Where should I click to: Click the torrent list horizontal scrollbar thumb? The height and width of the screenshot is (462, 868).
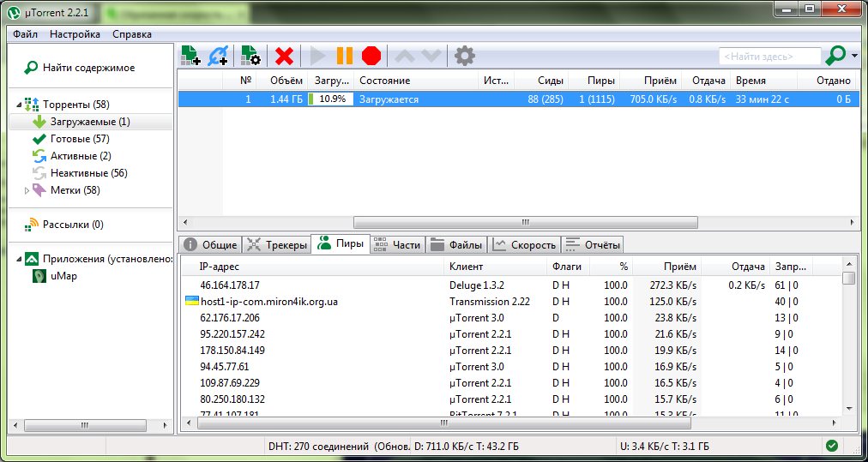[x=525, y=222]
